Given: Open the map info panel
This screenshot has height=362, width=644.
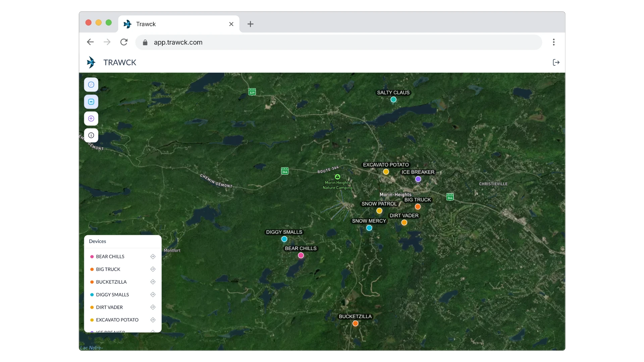Looking at the screenshot, I should (x=91, y=135).
